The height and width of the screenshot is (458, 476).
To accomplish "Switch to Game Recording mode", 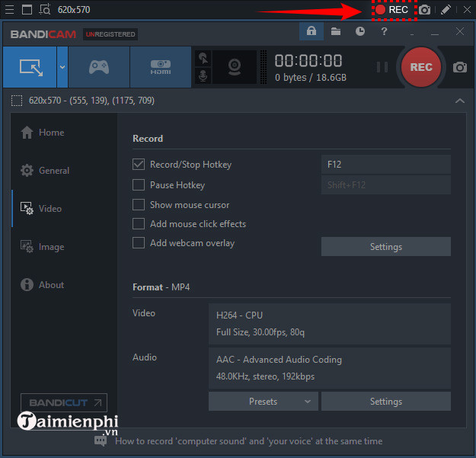I will click(x=99, y=67).
